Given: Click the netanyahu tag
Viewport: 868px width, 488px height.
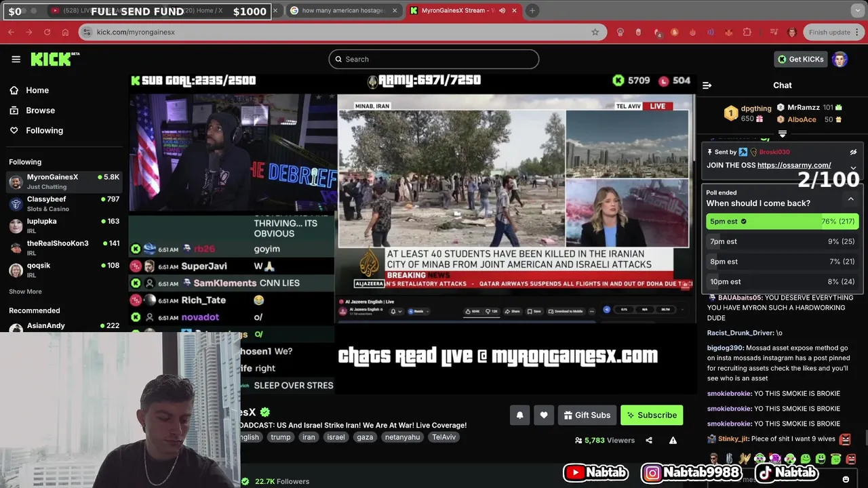Looking at the screenshot, I should click(402, 437).
